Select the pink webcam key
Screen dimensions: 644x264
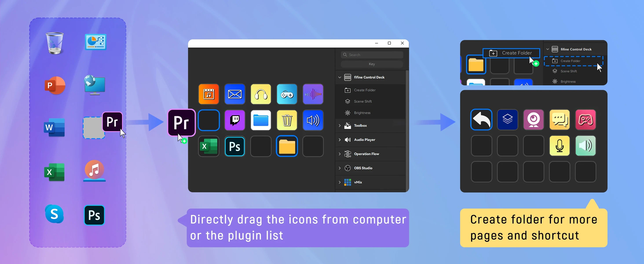(x=533, y=120)
